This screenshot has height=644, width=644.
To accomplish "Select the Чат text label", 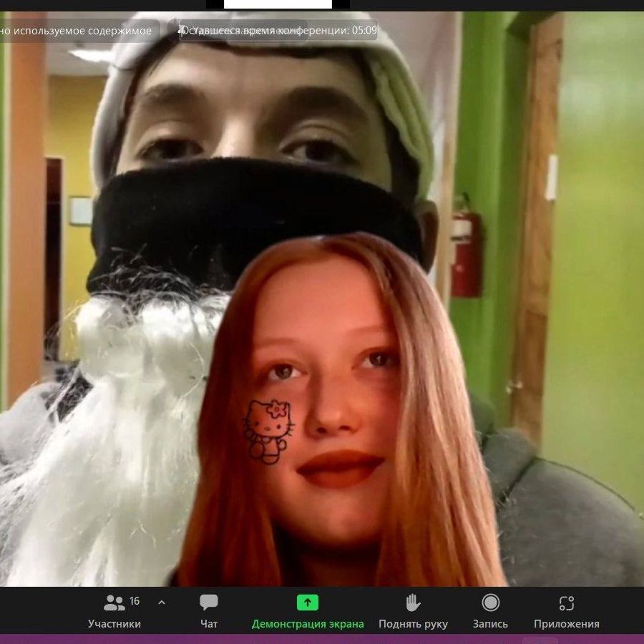I will [x=209, y=624].
